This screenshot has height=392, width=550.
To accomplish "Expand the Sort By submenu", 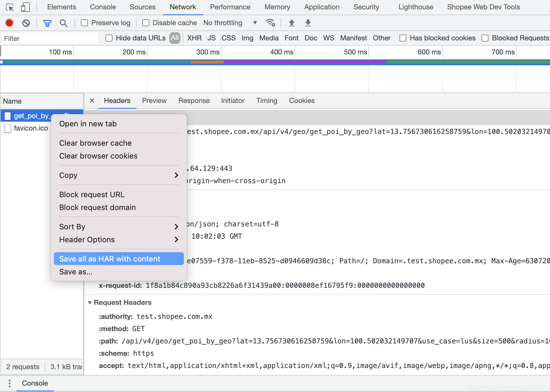I will point(119,227).
